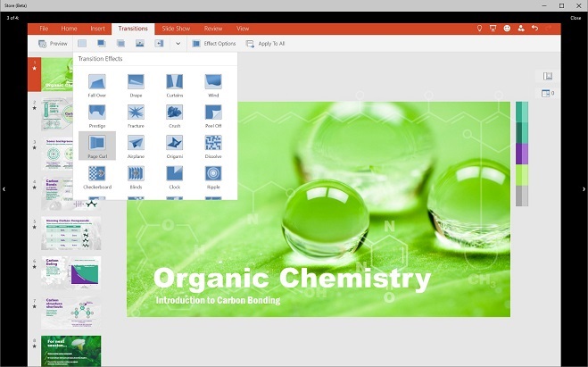
Task: Open the comments icon showing 0
Action: (548, 93)
